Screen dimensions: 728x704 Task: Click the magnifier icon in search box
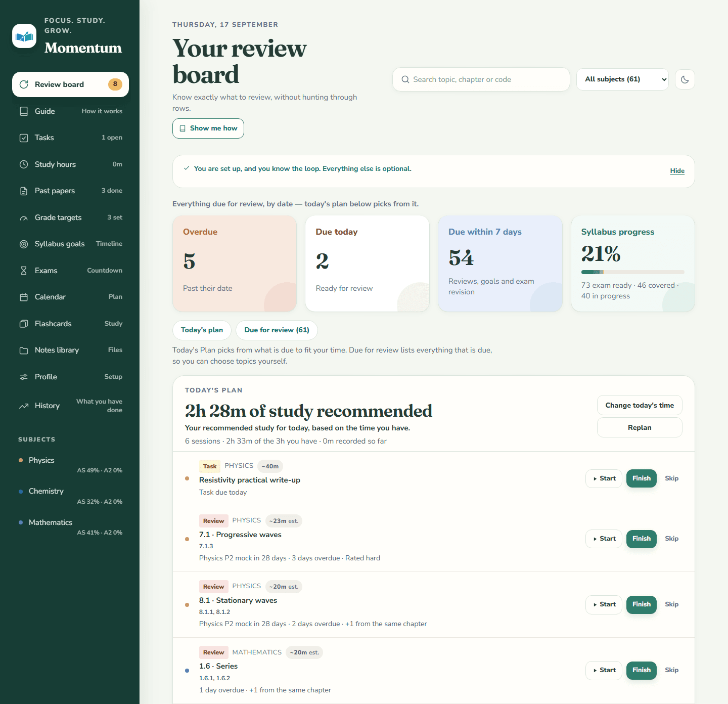click(x=405, y=79)
